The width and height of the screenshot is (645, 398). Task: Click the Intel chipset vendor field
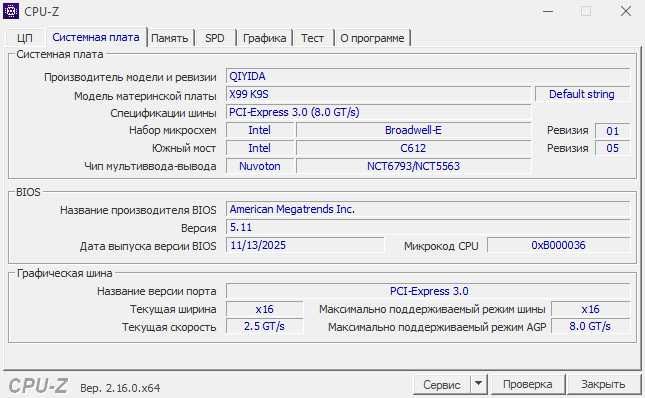click(260, 130)
